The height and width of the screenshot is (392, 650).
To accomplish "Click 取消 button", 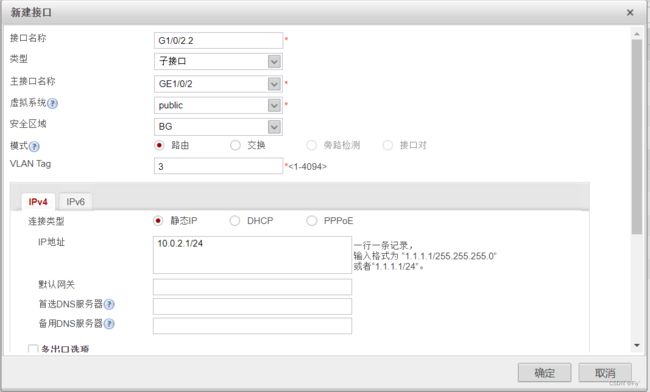I will (x=605, y=373).
